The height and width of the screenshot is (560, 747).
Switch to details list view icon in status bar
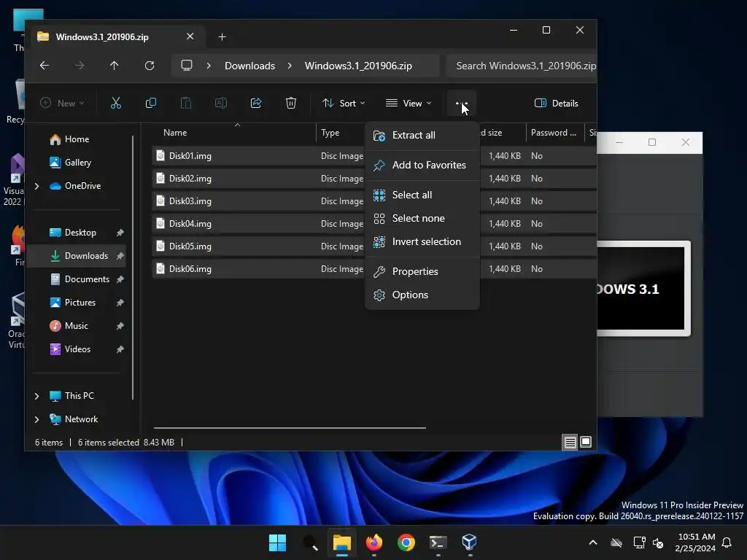pyautogui.click(x=570, y=443)
